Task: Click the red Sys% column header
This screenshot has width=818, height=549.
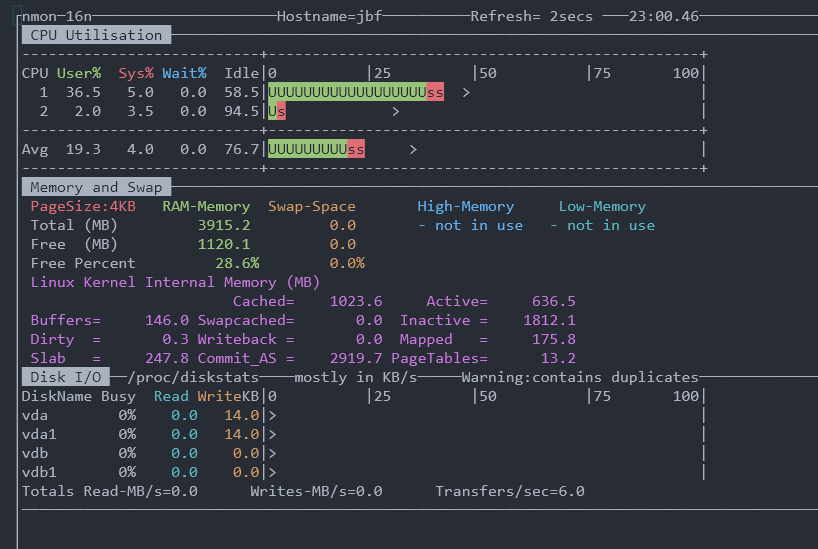Action: pos(136,73)
